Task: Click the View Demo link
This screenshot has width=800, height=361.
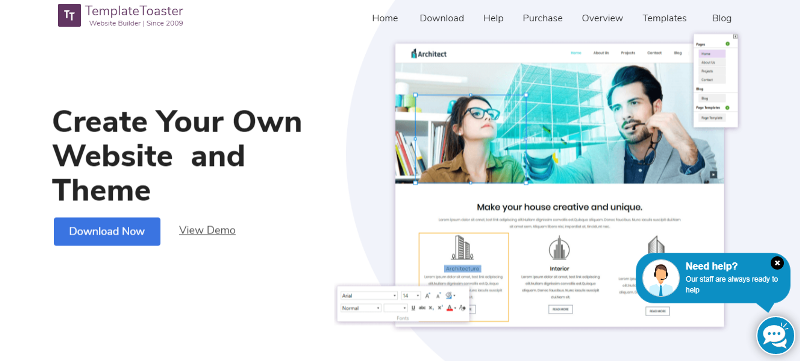Action: pyautogui.click(x=207, y=230)
